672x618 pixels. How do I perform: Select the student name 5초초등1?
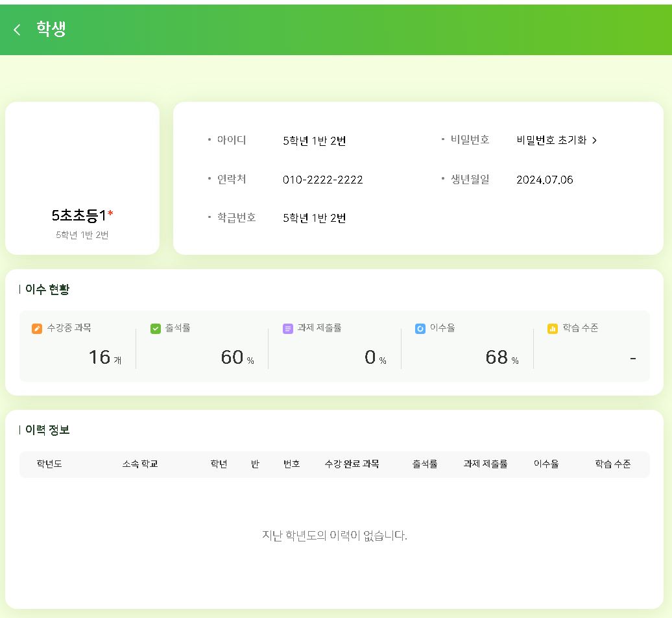79,216
